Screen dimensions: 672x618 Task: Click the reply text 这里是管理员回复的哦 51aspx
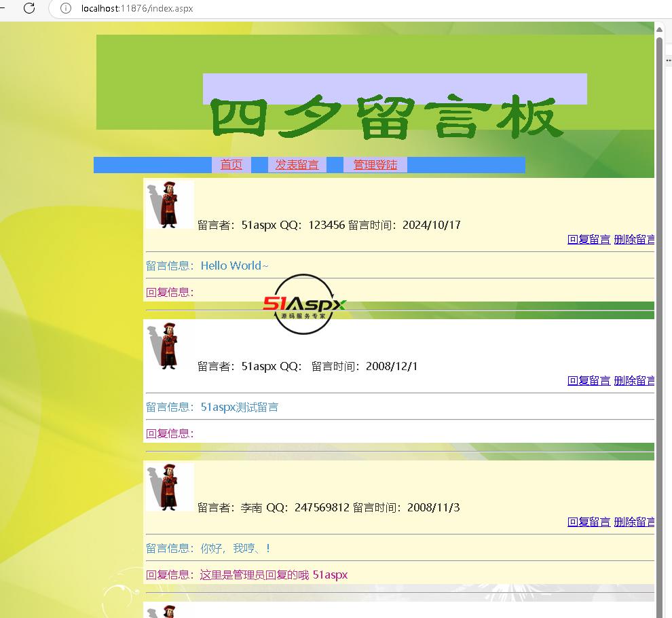point(274,575)
